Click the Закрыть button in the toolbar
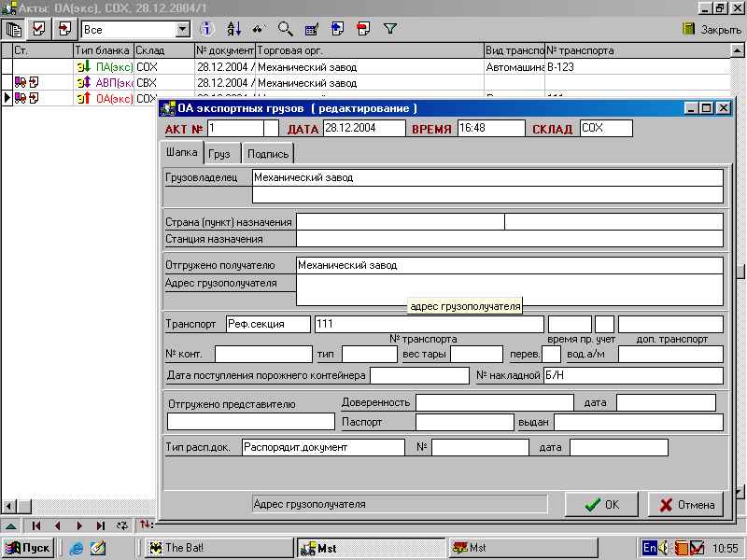This screenshot has width=747, height=560. click(x=712, y=30)
